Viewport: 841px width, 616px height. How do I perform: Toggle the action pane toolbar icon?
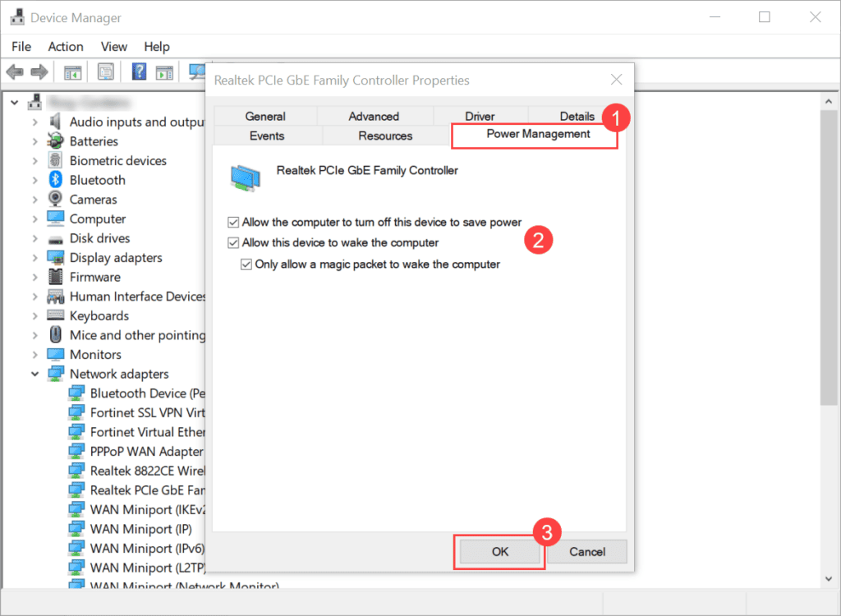[163, 71]
